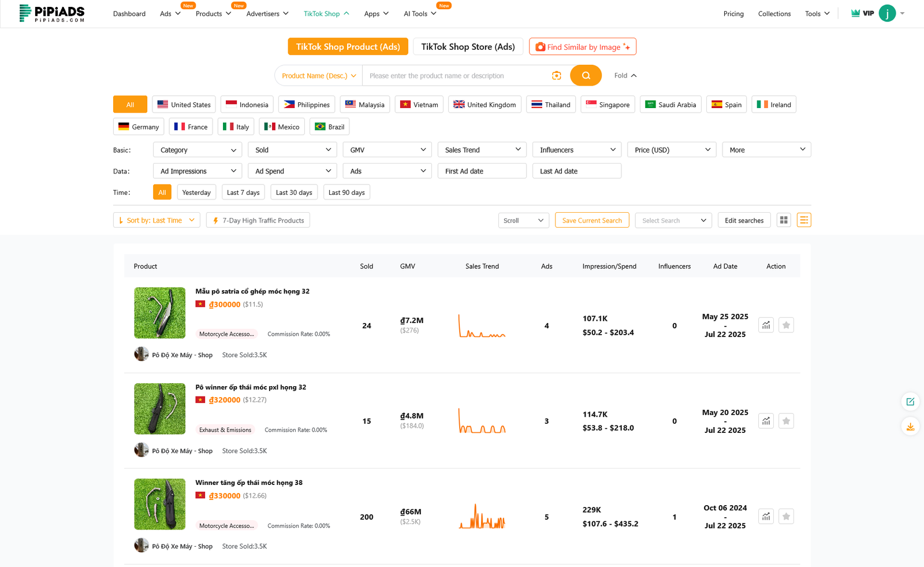This screenshot has width=924, height=567.
Task: Click the First Ad date field
Action: click(482, 171)
